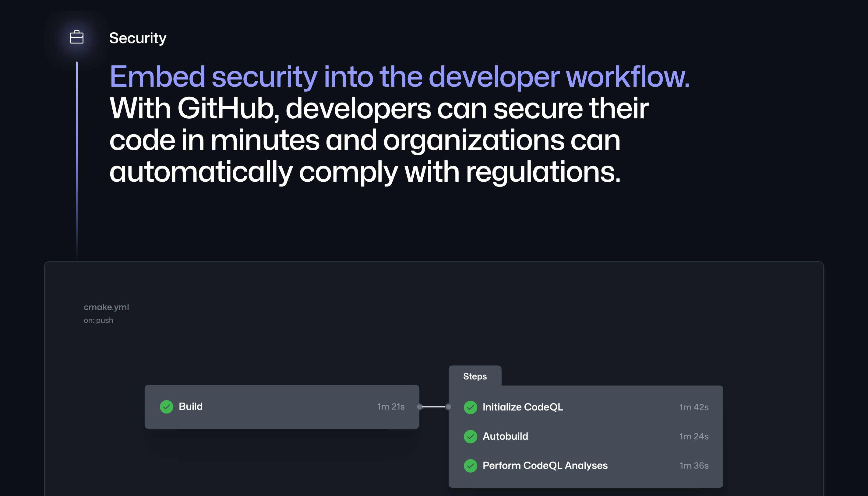Click the briefcase Security icon
868x496 pixels.
pos(77,37)
